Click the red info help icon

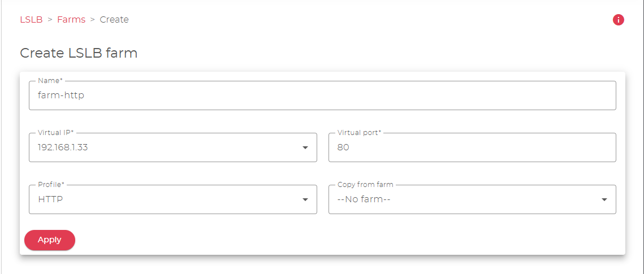click(618, 20)
